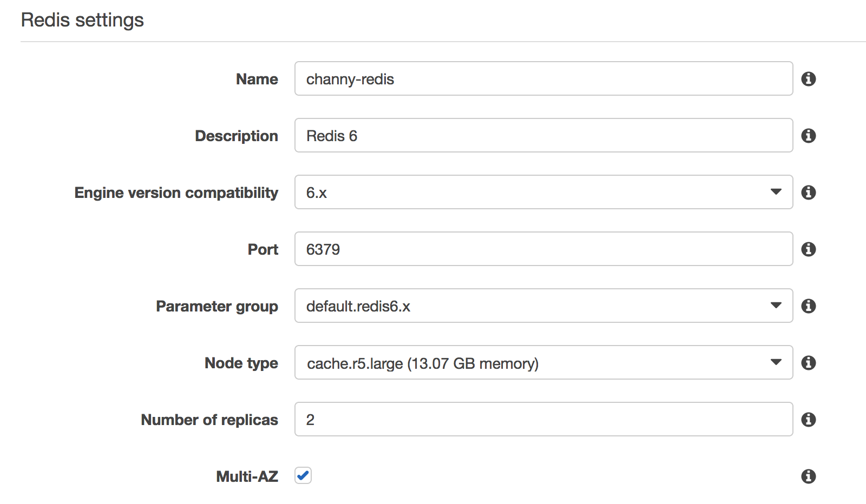
Task: Select the Number of replicas input
Action: click(x=544, y=419)
